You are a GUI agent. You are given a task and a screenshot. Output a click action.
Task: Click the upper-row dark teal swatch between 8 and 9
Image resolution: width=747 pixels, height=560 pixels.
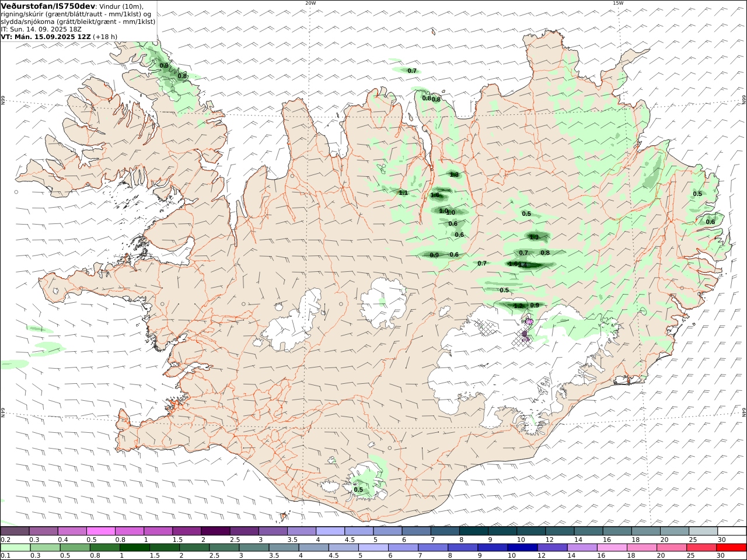474,531
